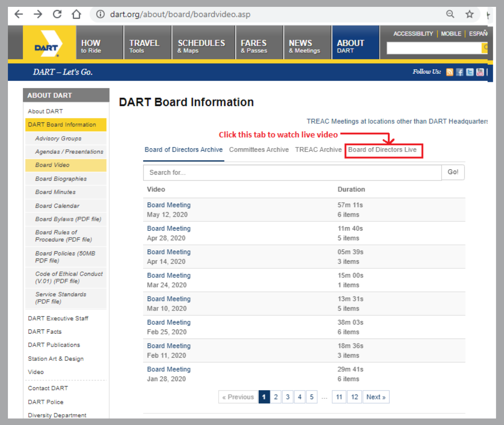This screenshot has width=504, height=425.
Task: Click the YouTube channel icon
Action: click(480, 72)
